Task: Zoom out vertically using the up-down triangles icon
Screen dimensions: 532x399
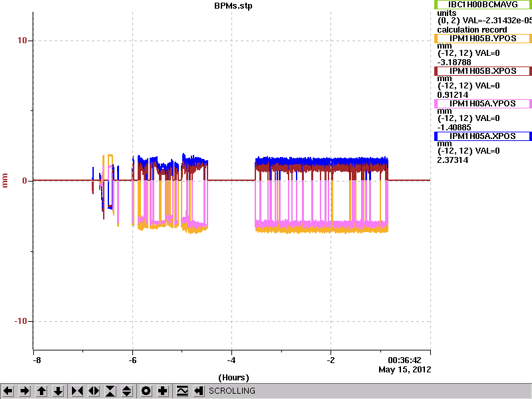Action: point(127,391)
